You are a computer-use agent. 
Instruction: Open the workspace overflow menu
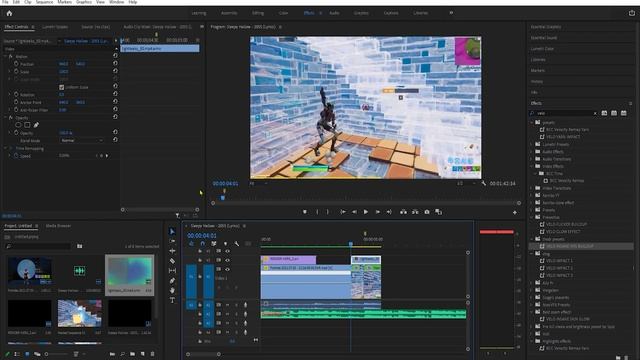point(451,13)
